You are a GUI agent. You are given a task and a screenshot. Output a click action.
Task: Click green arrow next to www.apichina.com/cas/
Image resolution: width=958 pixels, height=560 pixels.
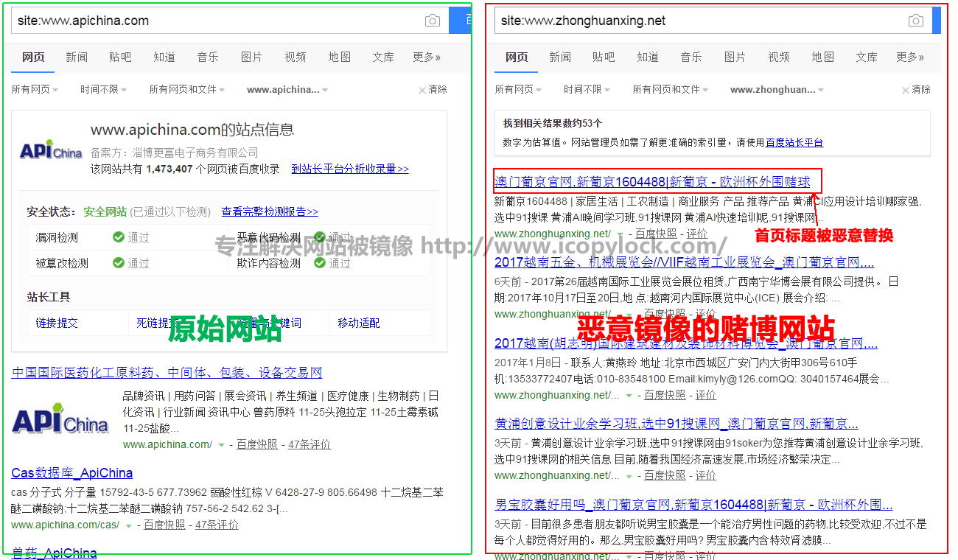129,525
